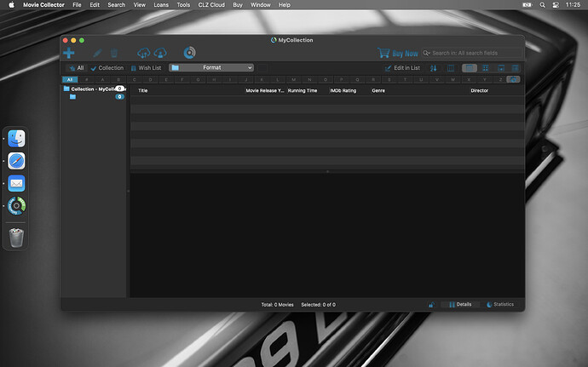Toggle the All movies filter
588x367 pixels.
(76, 67)
